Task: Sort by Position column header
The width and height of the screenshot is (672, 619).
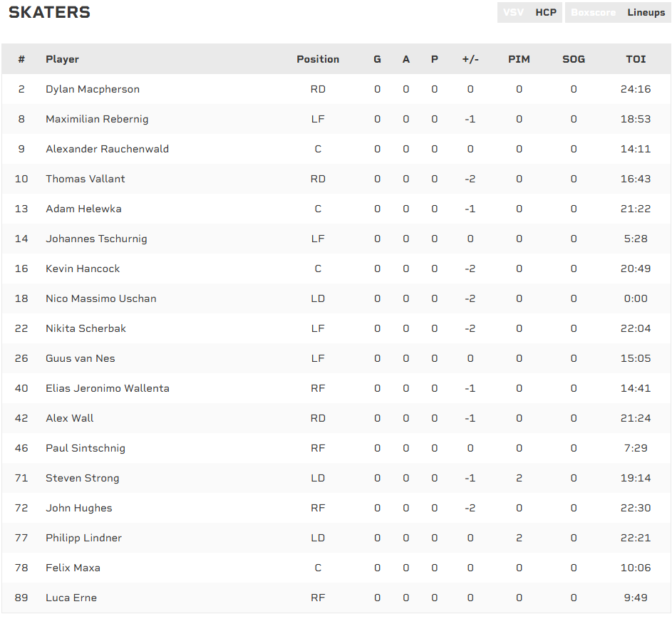Action: [x=318, y=59]
